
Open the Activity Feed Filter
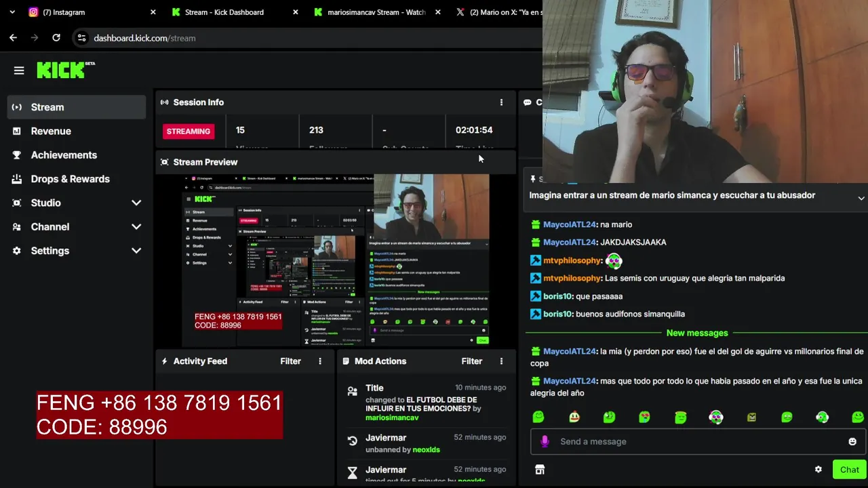coord(290,361)
